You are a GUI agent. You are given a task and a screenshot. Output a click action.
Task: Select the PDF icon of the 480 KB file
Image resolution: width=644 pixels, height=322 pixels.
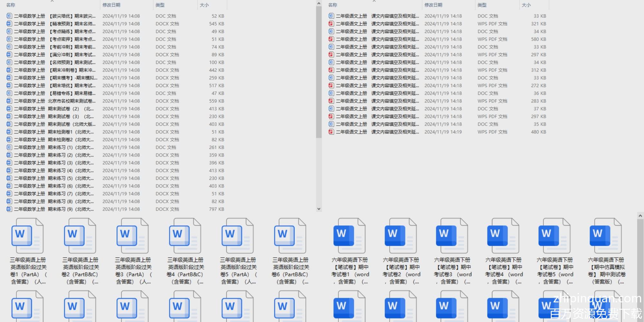(331, 132)
